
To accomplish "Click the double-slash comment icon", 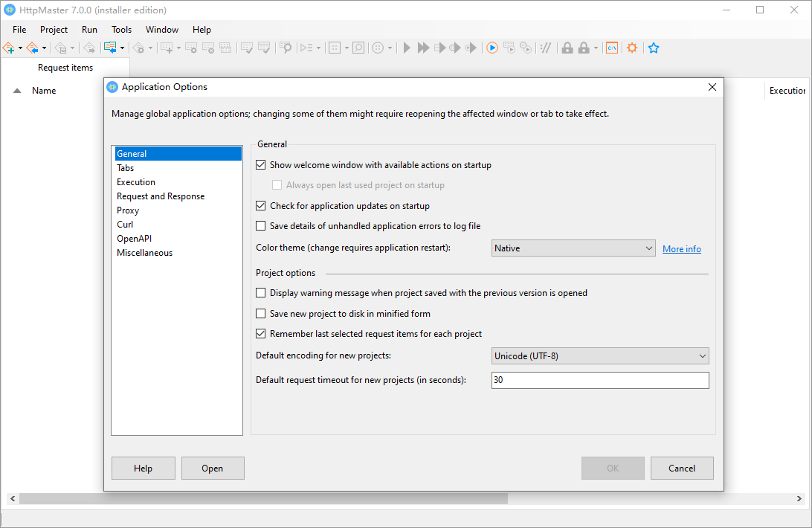I will click(545, 48).
